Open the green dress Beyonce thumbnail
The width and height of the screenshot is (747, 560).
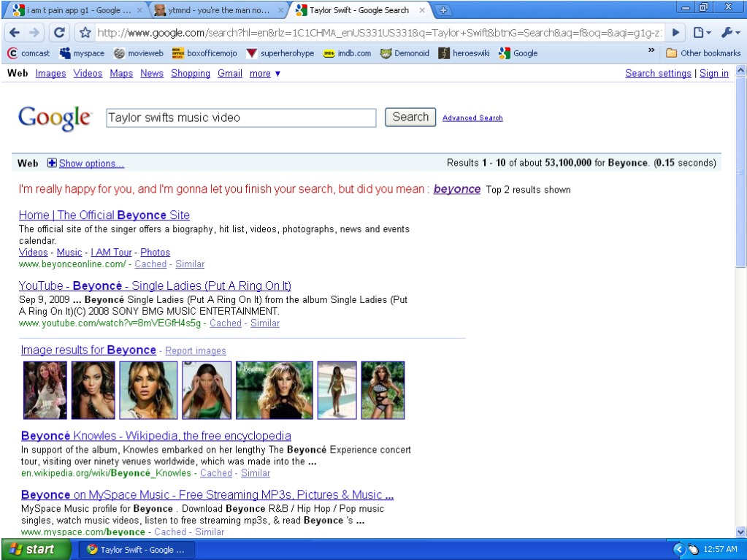coord(206,390)
